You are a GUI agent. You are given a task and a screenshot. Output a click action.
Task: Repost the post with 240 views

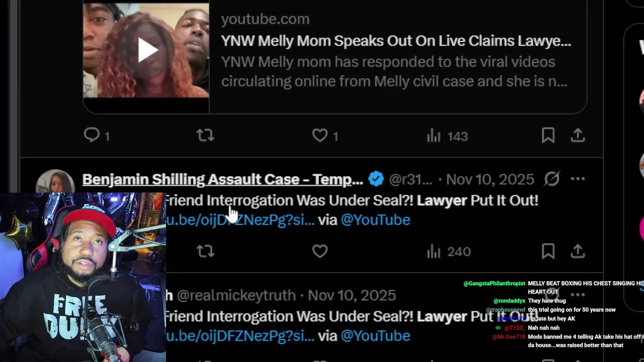205,251
